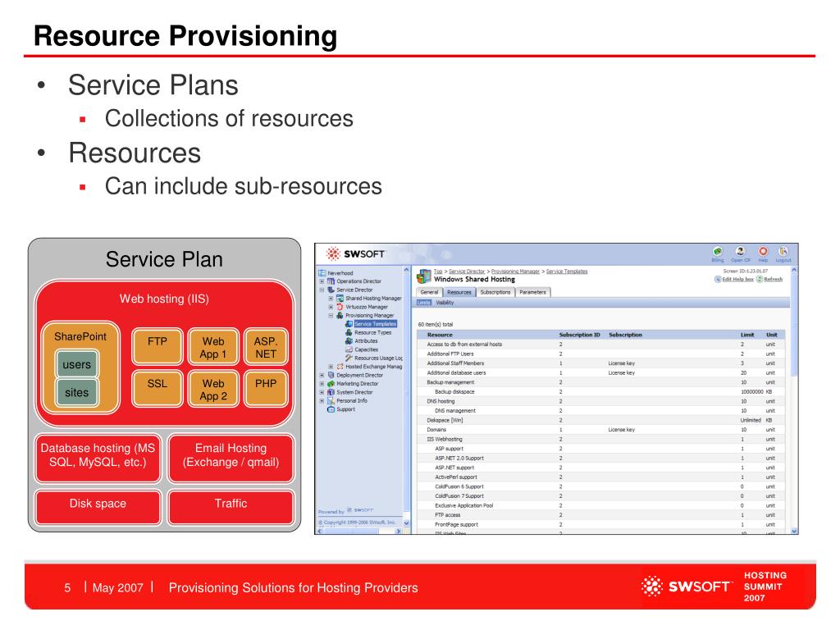Click the Provisioning Manager breadcrumb link
840x630 pixels.
(515, 272)
